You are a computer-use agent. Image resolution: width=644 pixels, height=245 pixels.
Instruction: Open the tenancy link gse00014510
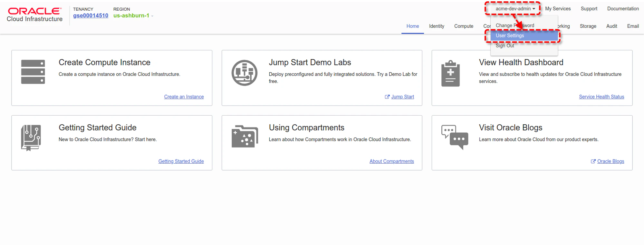pos(91,15)
